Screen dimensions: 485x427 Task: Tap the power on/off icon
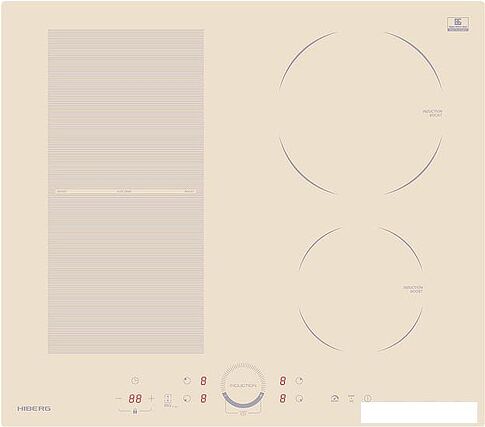click(x=367, y=398)
